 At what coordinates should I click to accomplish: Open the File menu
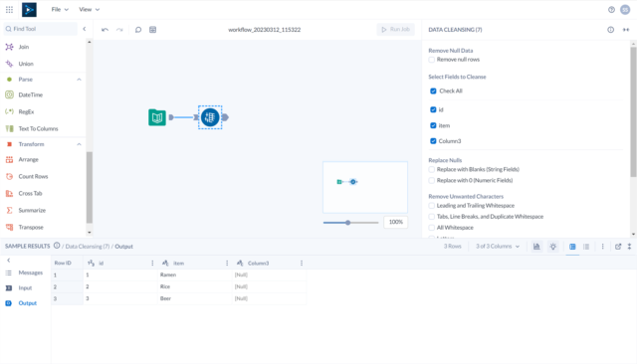(60, 9)
